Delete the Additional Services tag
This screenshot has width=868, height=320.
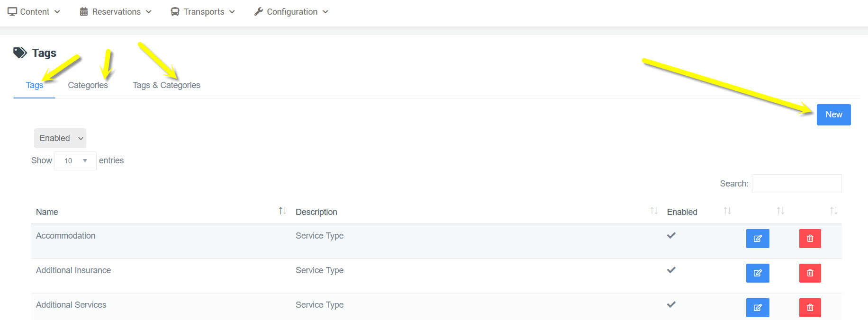pos(810,308)
